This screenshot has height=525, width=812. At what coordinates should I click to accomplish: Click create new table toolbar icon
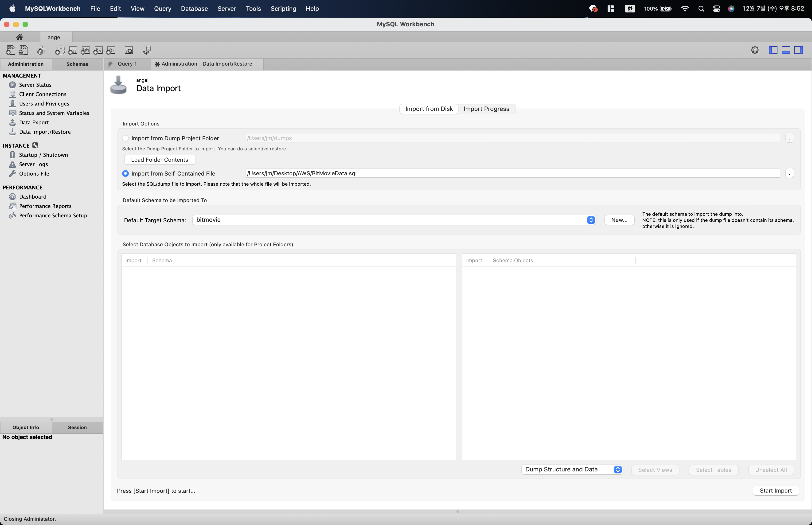tap(73, 50)
